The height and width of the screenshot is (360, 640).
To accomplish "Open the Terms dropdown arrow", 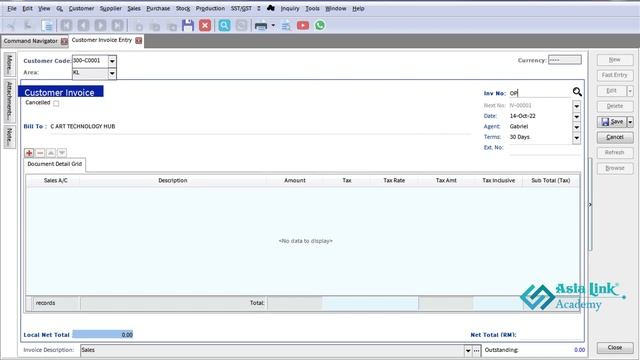I will [x=576, y=138].
